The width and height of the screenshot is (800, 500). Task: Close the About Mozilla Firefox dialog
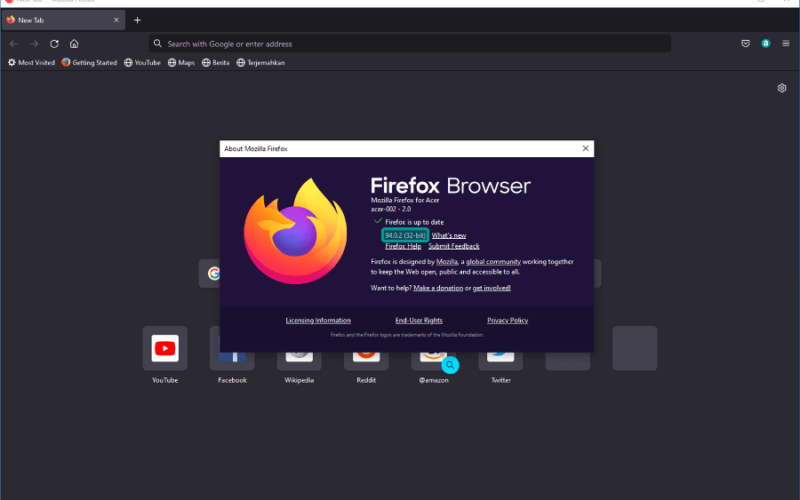pos(586,148)
